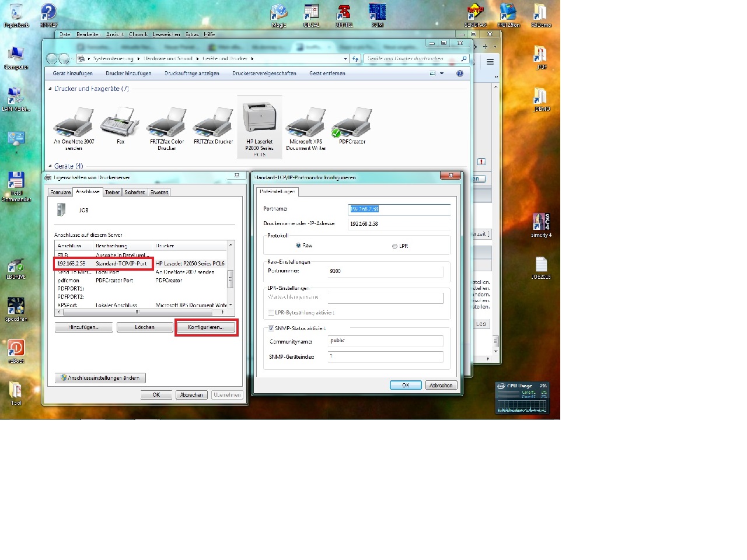This screenshot has width=747, height=560.
Task: Open the view options dropdown arrow
Action: coord(442,73)
